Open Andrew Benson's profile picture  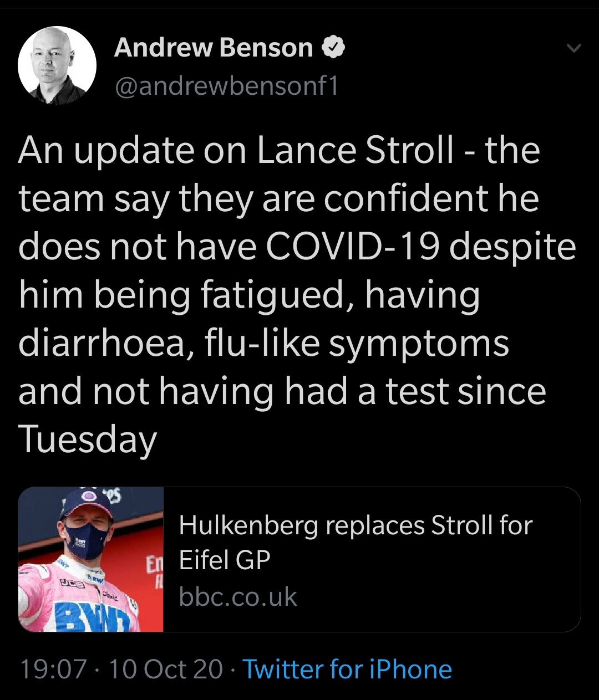click(57, 65)
